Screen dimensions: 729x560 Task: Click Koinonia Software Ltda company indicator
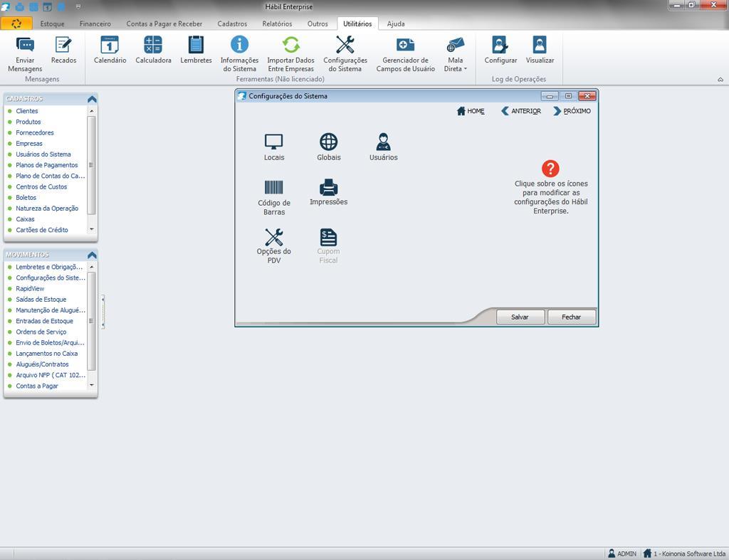tap(684, 554)
